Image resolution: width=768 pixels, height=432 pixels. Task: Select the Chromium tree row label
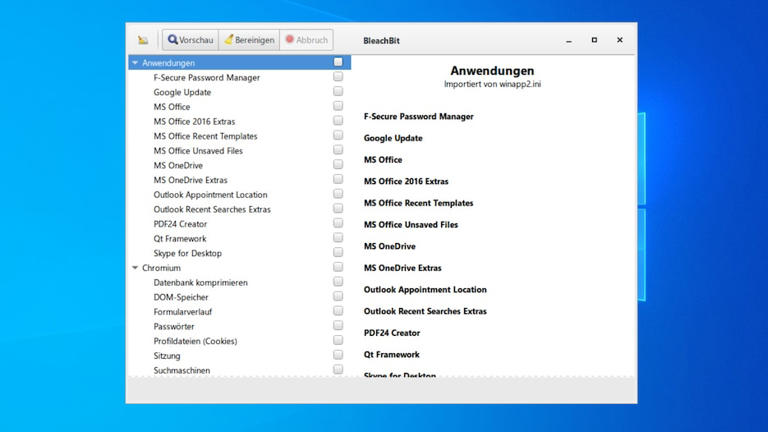point(161,268)
